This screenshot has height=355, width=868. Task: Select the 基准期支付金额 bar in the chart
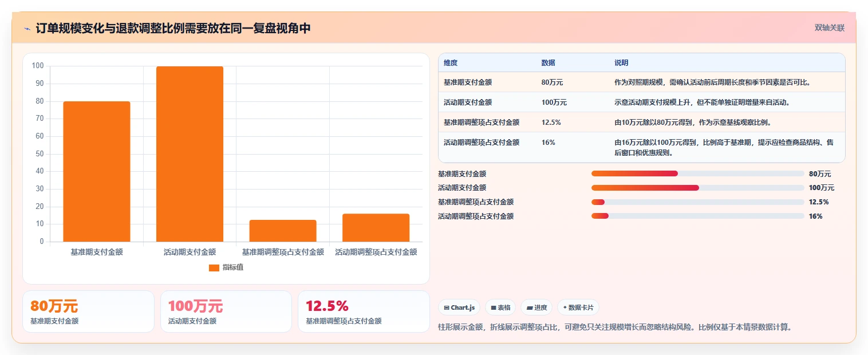97,172
